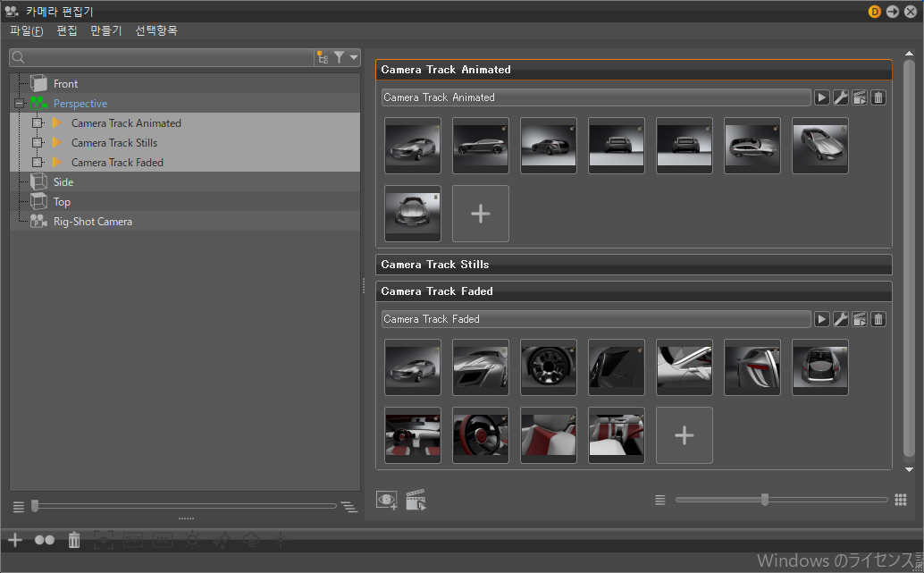Click the expand-all indented lines icon

pyautogui.click(x=349, y=507)
